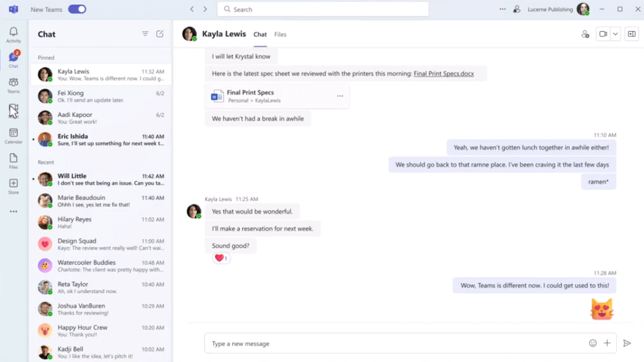This screenshot has height=362, width=644.
Task: Open more options on Final Print Specs card
Action: [x=340, y=96]
